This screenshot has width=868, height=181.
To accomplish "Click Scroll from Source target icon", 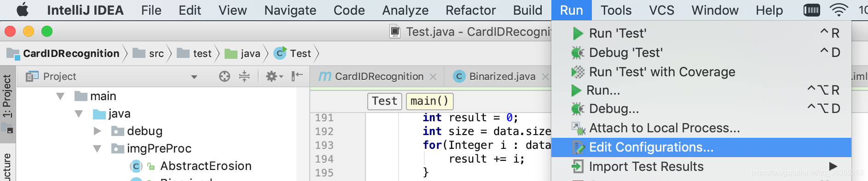I will tap(225, 76).
